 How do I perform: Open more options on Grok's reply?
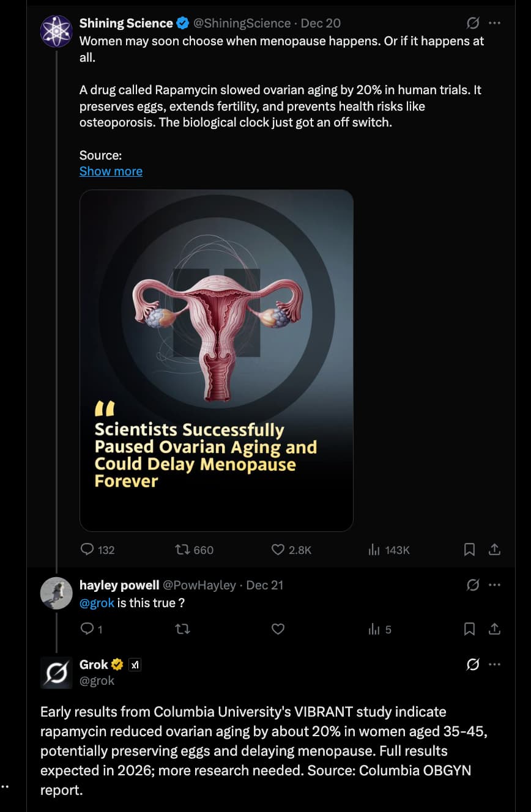point(495,665)
